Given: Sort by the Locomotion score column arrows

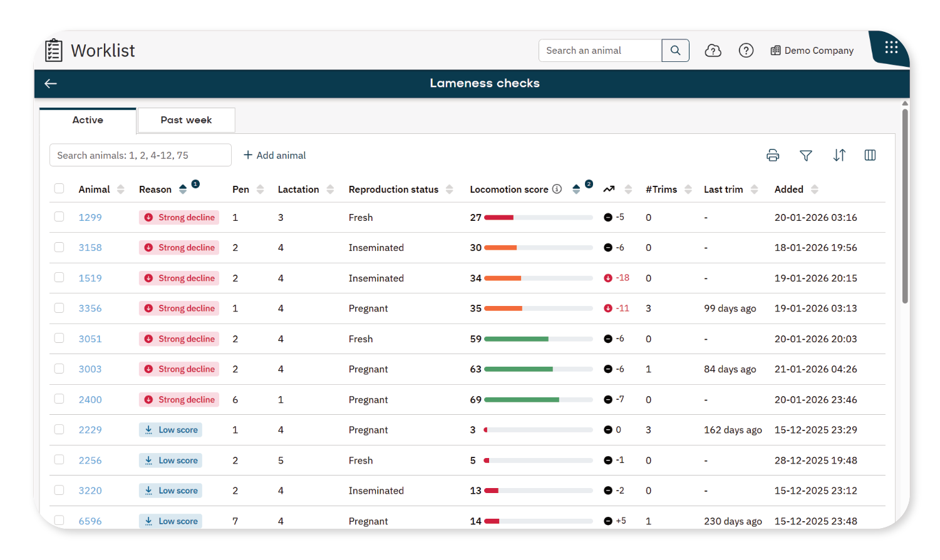Looking at the screenshot, I should 576,190.
